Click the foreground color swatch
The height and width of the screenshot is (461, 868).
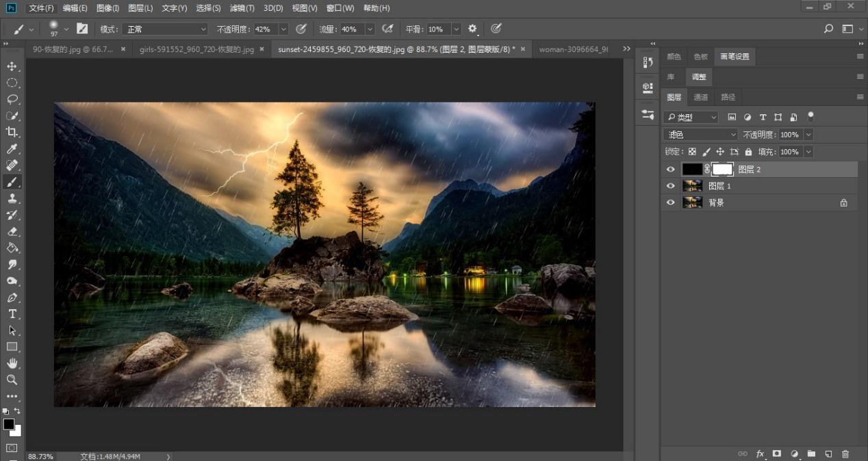click(8, 424)
